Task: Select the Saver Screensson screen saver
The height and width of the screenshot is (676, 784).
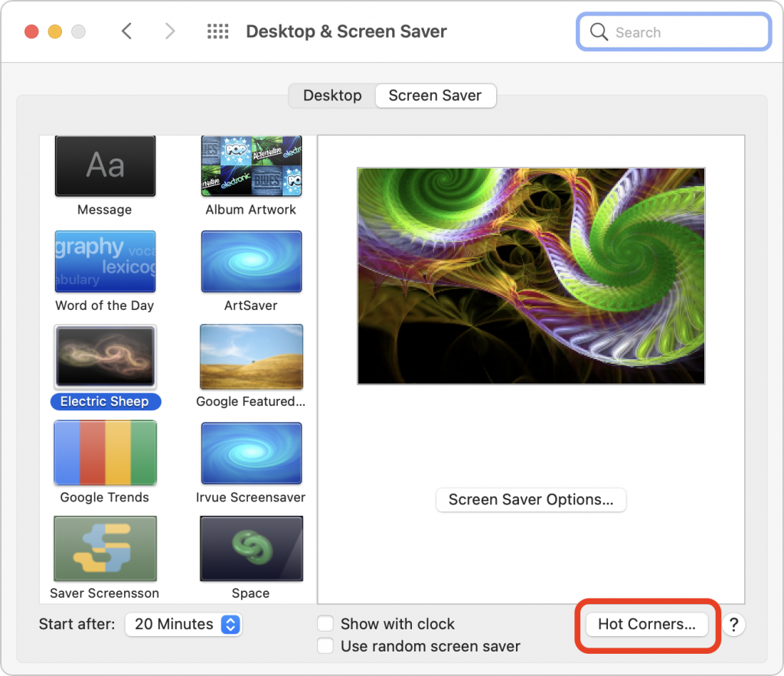Action: coord(105,548)
